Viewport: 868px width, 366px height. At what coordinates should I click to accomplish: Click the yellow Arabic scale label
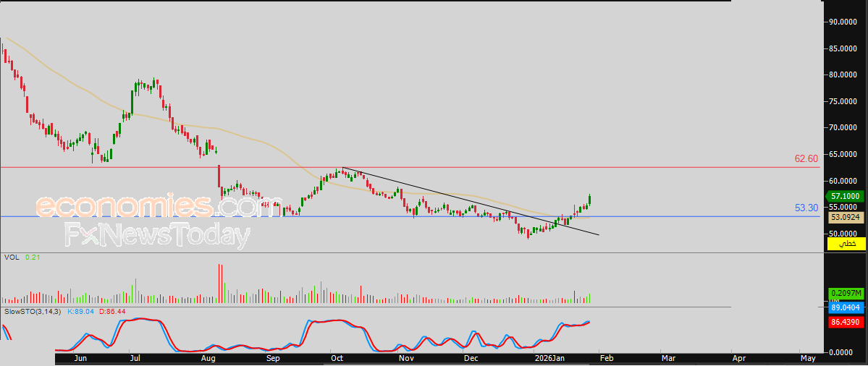tap(846, 244)
